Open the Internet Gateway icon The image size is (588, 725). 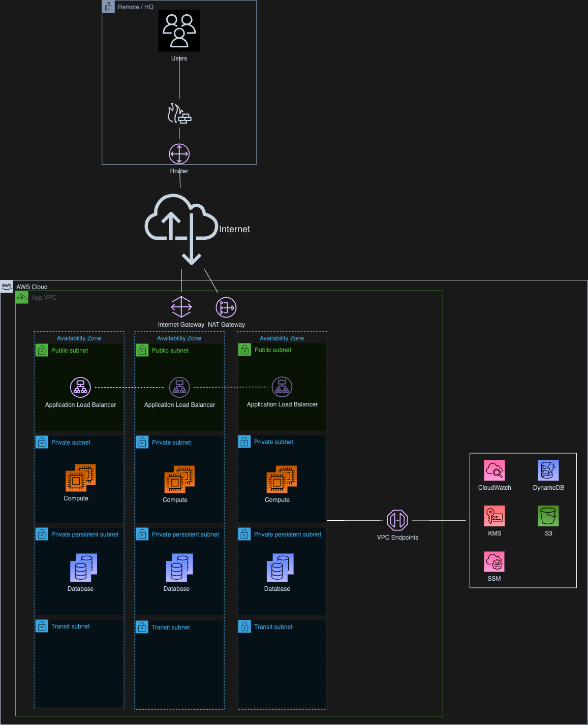coord(181,307)
